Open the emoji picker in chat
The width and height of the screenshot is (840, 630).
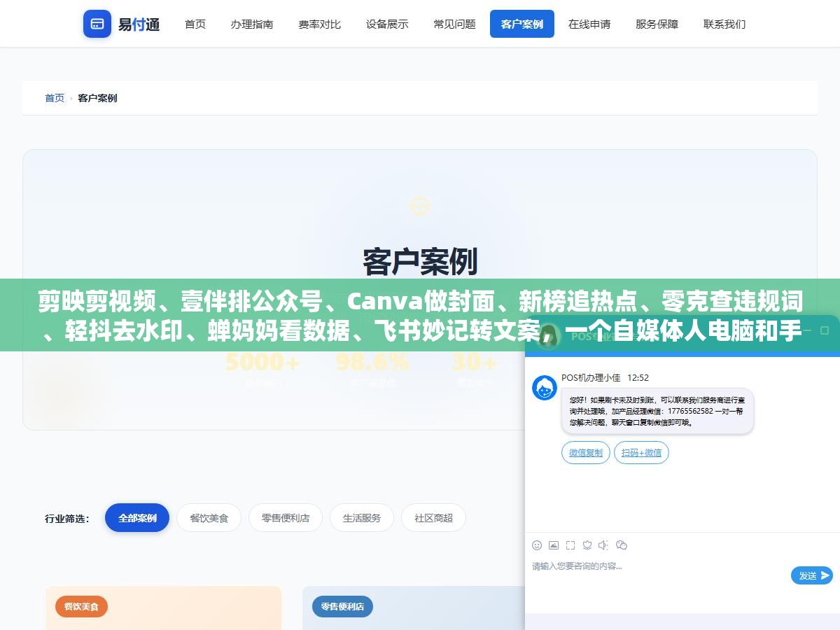(537, 545)
